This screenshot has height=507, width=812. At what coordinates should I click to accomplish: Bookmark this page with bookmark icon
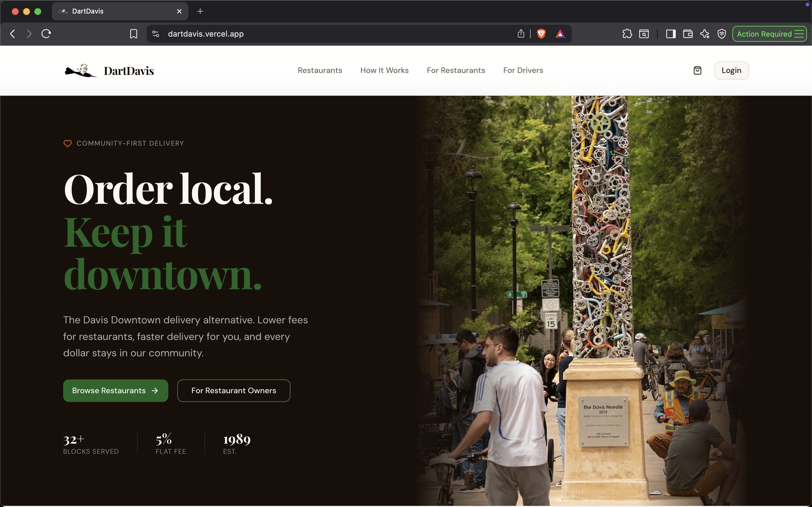[x=134, y=34]
